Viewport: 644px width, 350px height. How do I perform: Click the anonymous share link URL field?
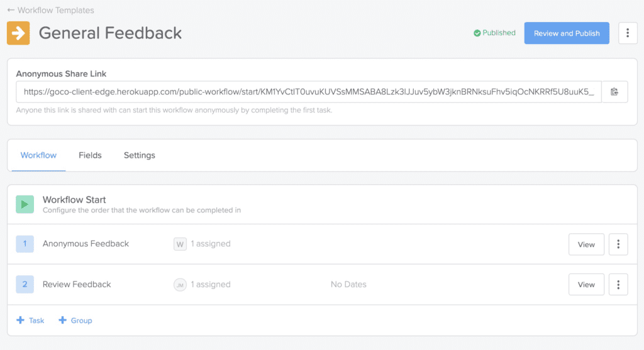308,92
